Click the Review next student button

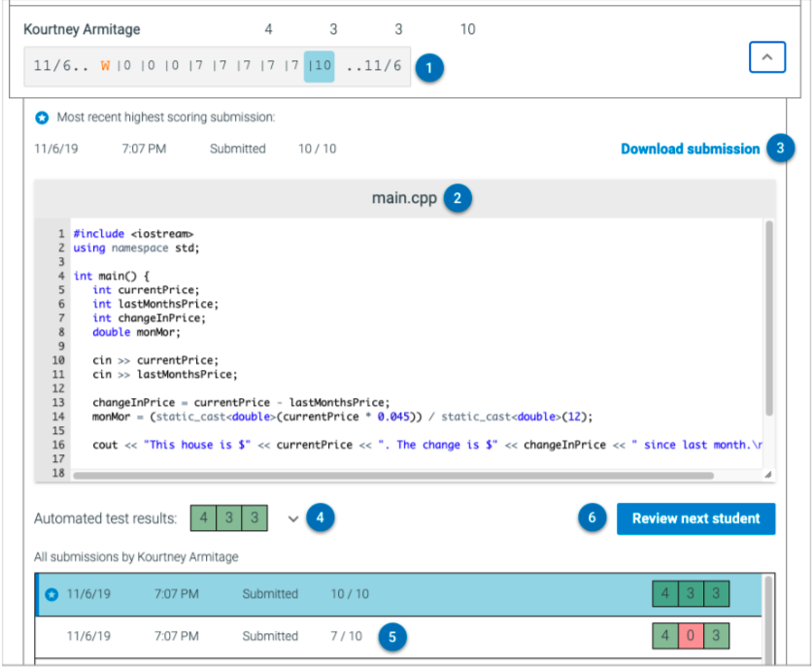pos(695,518)
